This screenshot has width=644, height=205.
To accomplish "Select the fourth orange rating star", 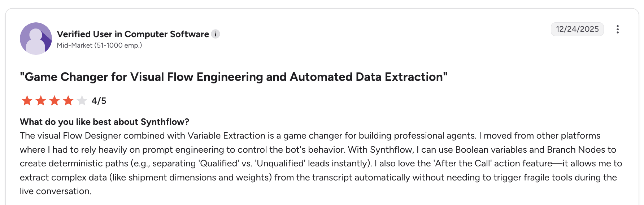I will [68, 101].
